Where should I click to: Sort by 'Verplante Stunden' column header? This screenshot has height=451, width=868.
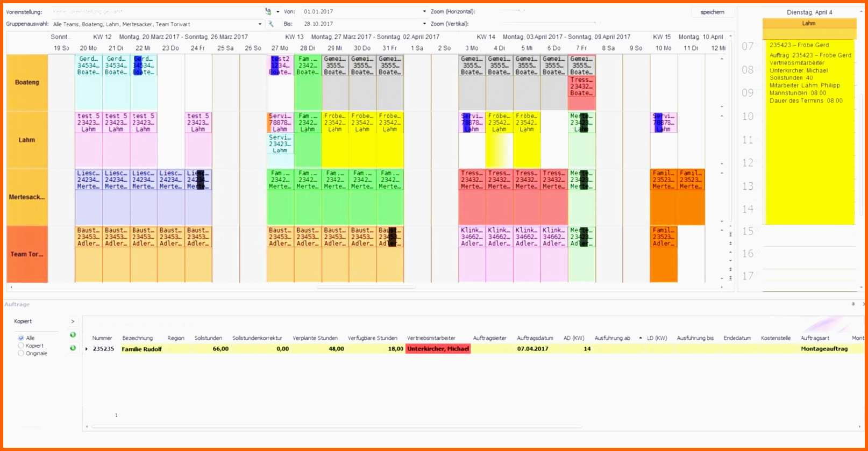[x=315, y=338]
